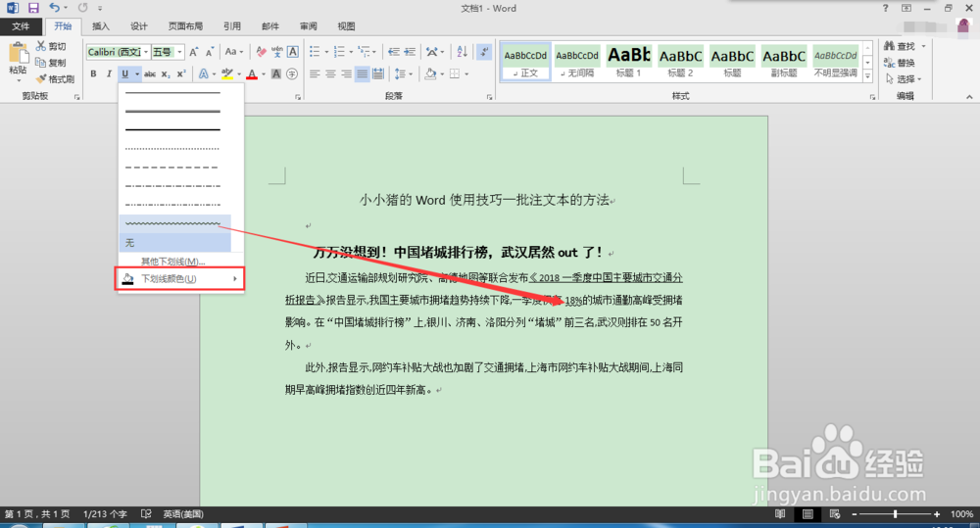Open the font name Calibri dropdown
The height and width of the screenshot is (528, 980).
click(x=146, y=52)
